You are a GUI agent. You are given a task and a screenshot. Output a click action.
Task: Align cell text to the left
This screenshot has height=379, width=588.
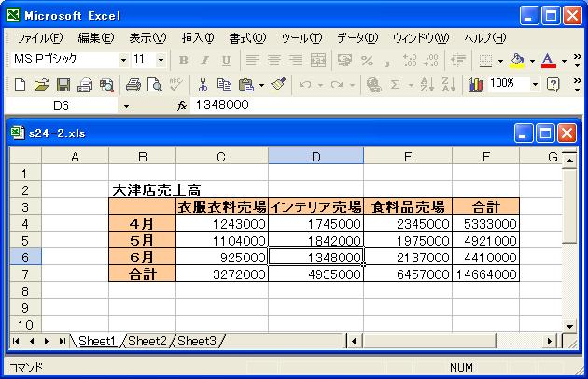[252, 61]
